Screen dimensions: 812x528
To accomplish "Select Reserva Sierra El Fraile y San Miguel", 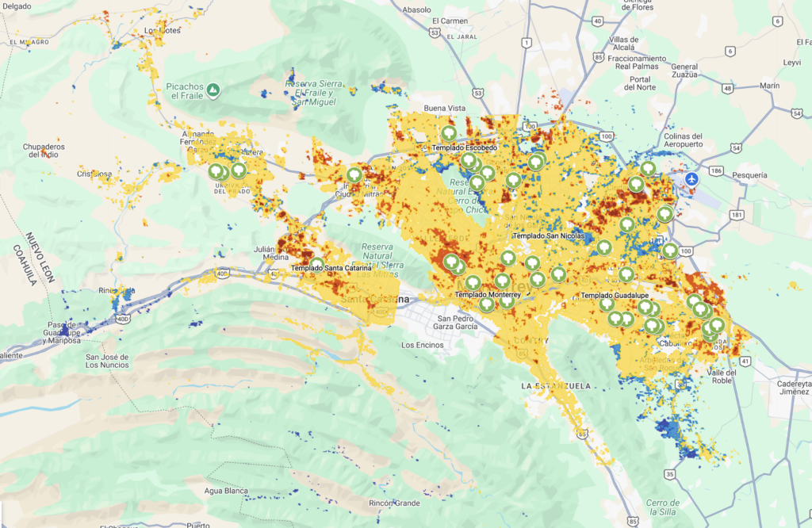I will (311, 92).
